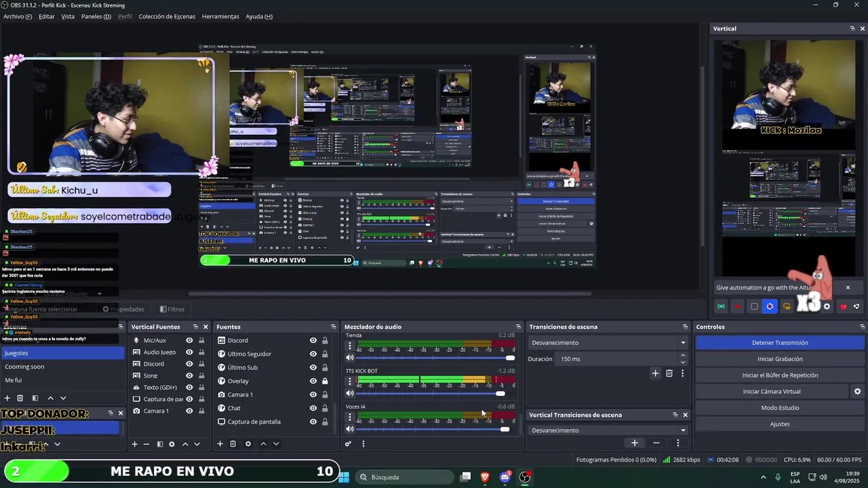Hide Song source in Vertical Fuentes

click(x=189, y=375)
